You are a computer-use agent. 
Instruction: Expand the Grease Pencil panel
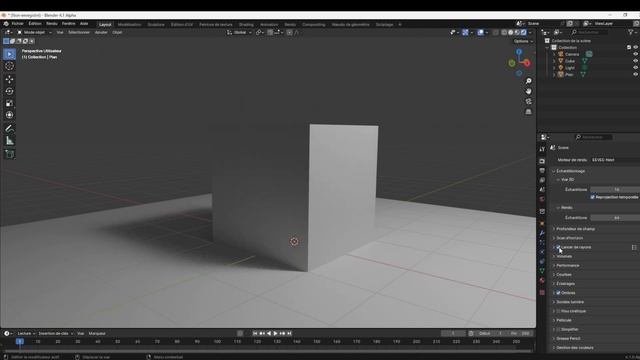(568, 338)
